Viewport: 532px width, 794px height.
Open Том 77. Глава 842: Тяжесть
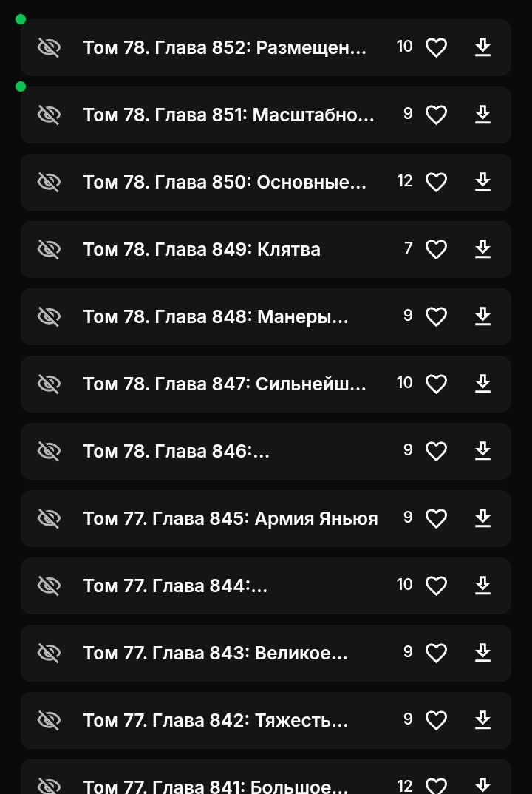pos(215,721)
